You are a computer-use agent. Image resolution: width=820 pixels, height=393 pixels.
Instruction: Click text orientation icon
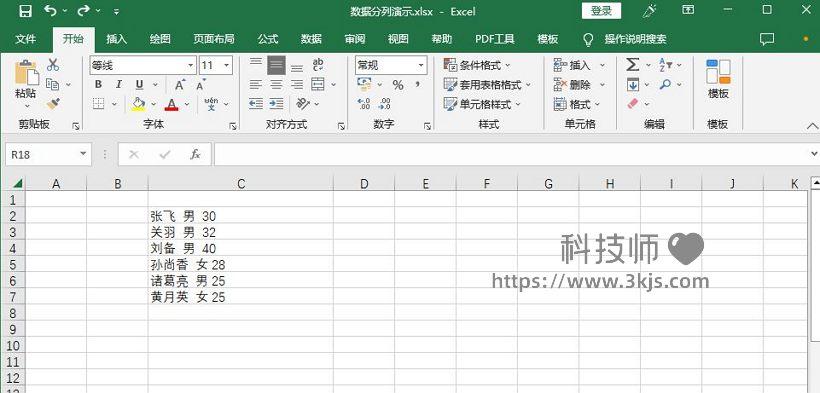pos(303,104)
